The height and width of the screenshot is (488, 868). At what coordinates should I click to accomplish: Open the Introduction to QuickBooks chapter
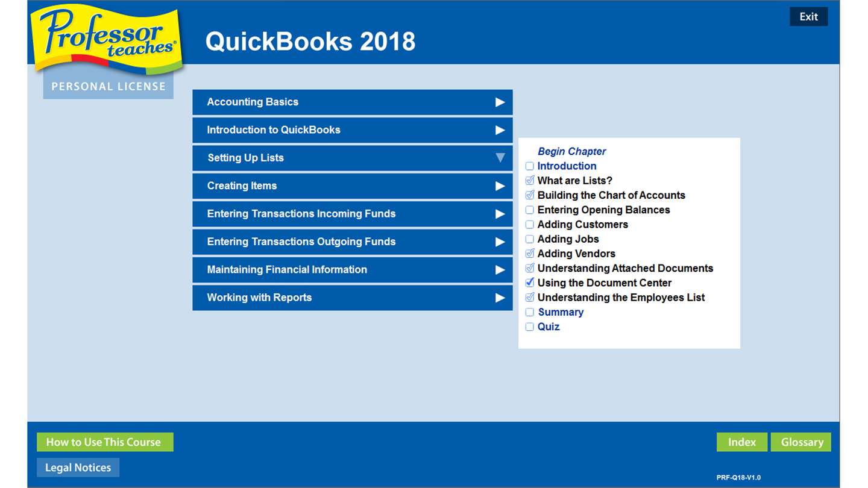[353, 130]
